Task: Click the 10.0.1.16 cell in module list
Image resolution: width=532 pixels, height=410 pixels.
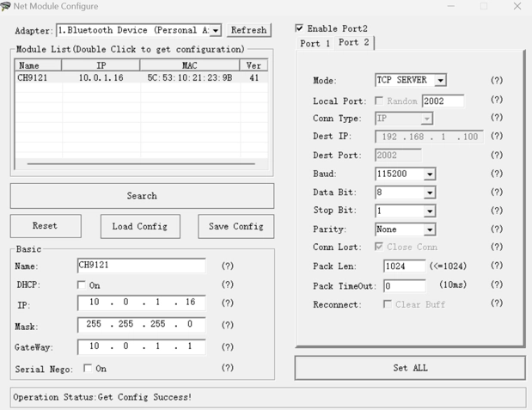Action: pos(101,77)
